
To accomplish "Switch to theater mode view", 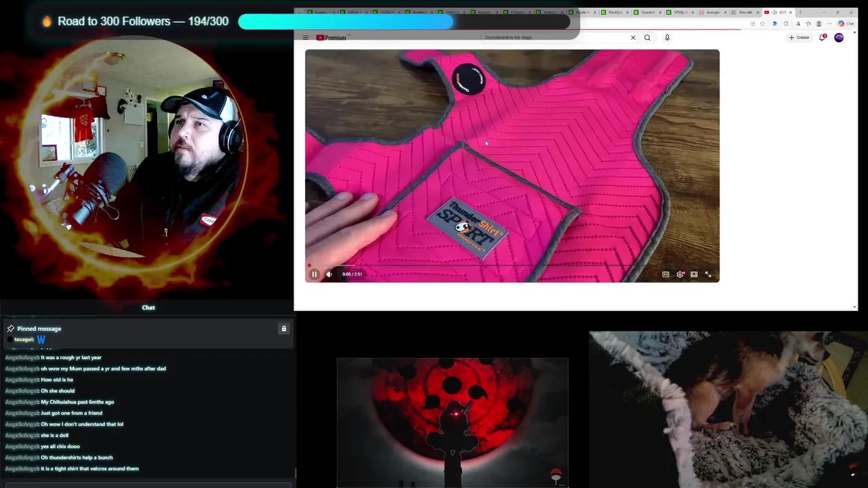I will coord(694,274).
